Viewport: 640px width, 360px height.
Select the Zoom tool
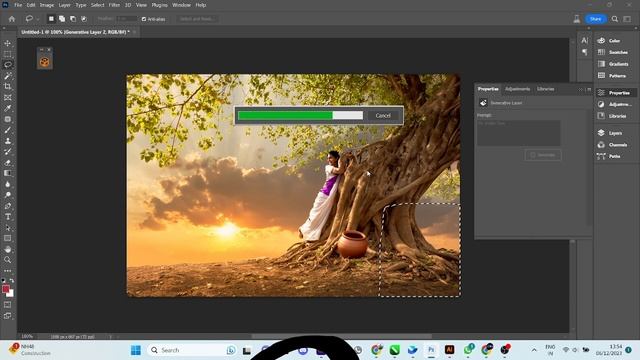[8, 260]
